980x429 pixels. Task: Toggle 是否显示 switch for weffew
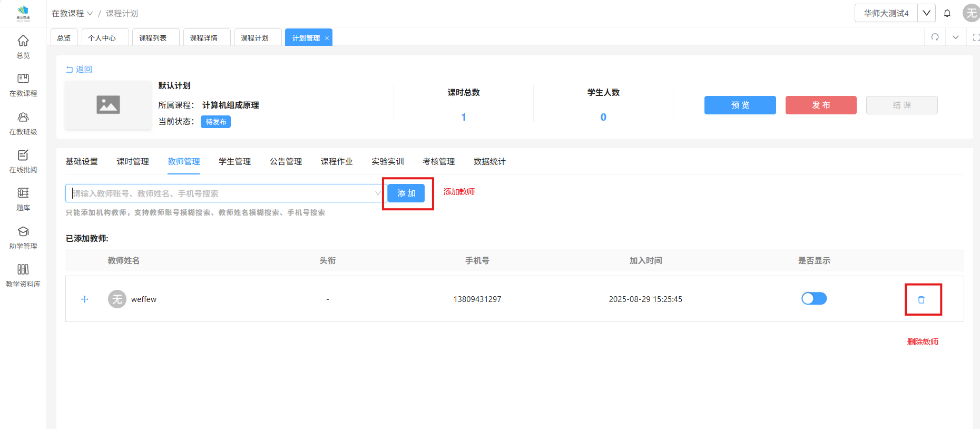click(814, 299)
